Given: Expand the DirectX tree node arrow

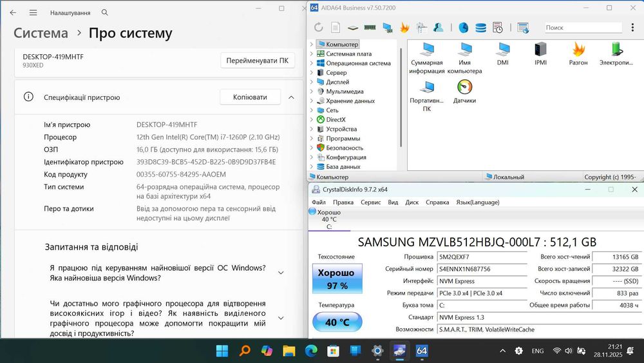Looking at the screenshot, I should (311, 120).
